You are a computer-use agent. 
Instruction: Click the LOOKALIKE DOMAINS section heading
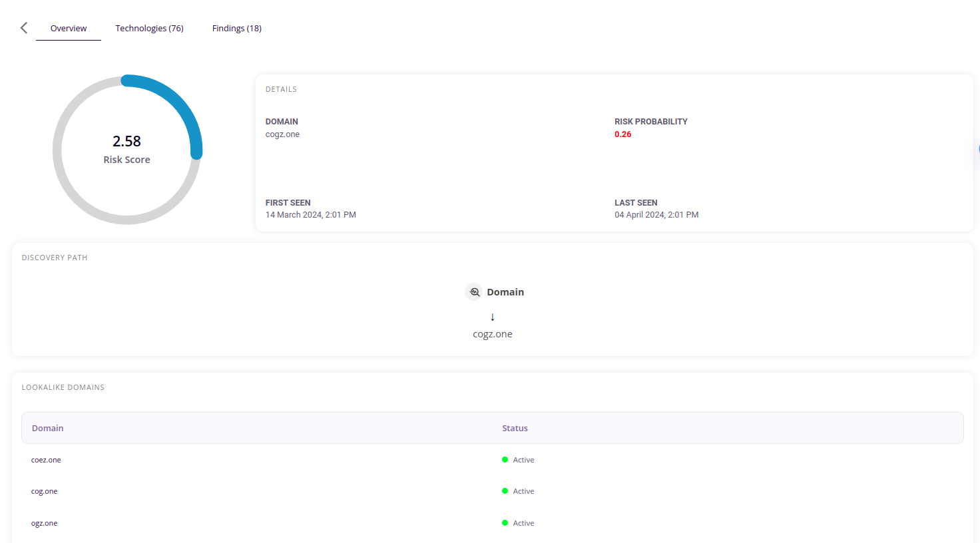tap(63, 387)
